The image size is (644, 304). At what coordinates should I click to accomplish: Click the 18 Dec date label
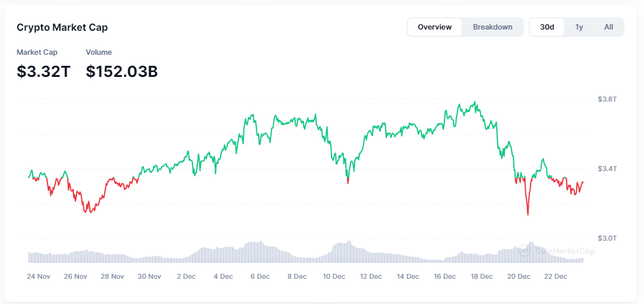pyautogui.click(x=482, y=277)
